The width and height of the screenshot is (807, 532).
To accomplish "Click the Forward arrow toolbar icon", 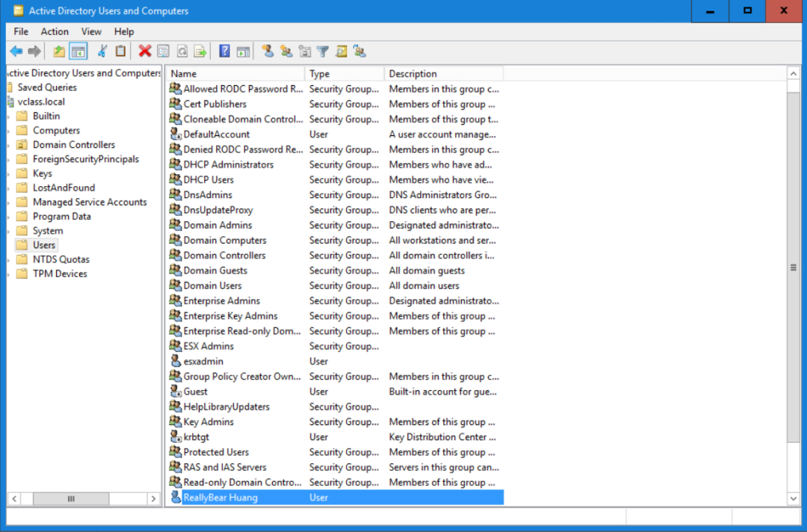I will [34, 51].
